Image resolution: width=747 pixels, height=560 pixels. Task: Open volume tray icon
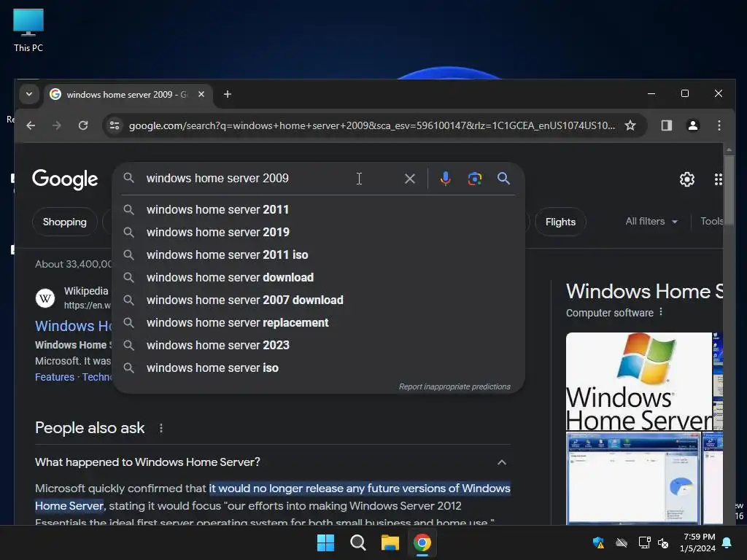(662, 542)
